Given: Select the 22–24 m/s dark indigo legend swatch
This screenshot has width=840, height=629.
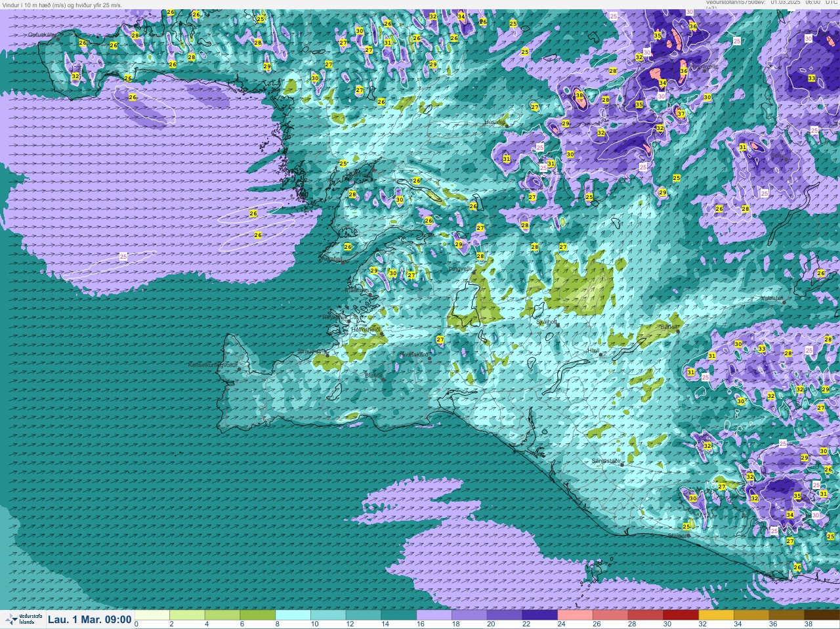Looking at the screenshot, I should [540, 615].
